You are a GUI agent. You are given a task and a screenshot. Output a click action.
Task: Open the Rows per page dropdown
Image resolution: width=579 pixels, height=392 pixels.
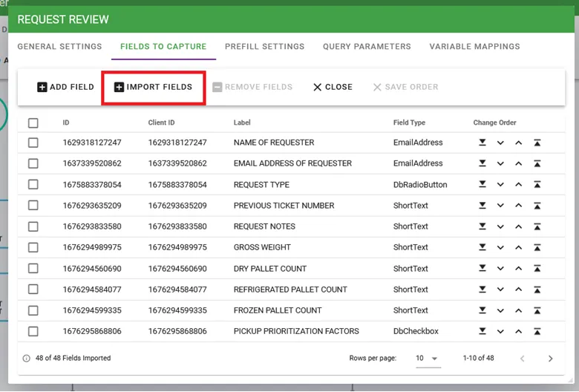[x=427, y=359]
